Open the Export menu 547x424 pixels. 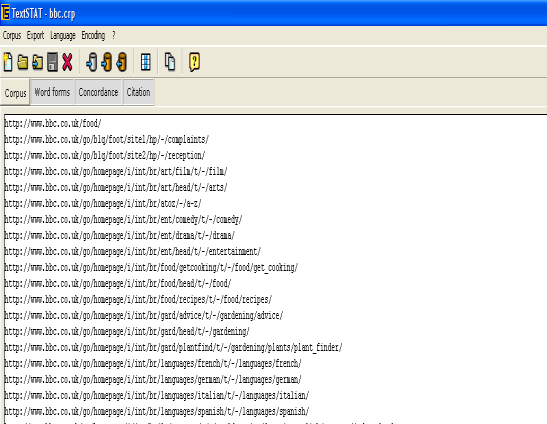pyautogui.click(x=36, y=35)
